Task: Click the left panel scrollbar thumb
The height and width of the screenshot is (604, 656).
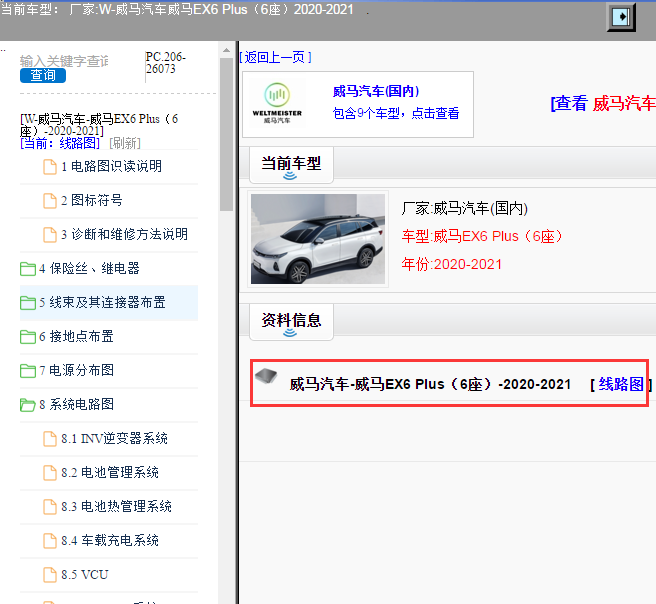Action: tap(226, 135)
